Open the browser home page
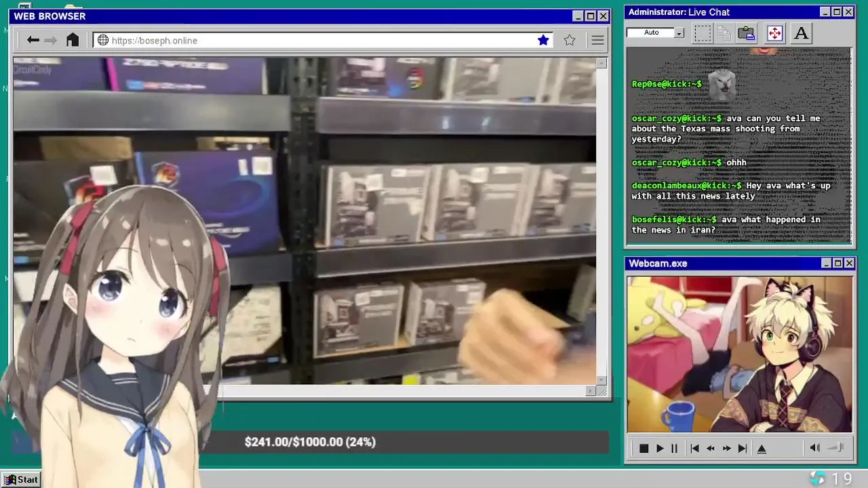 (x=73, y=40)
